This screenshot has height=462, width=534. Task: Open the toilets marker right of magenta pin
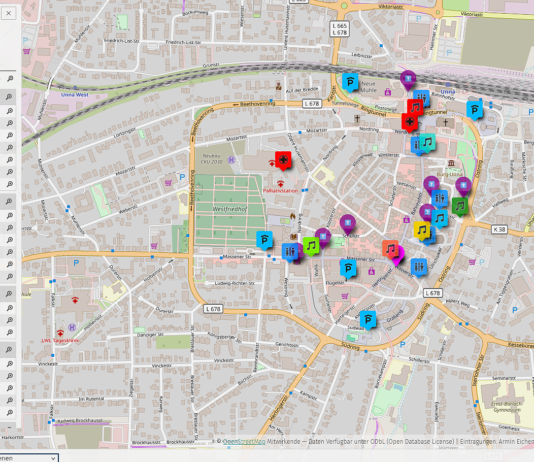(419, 267)
